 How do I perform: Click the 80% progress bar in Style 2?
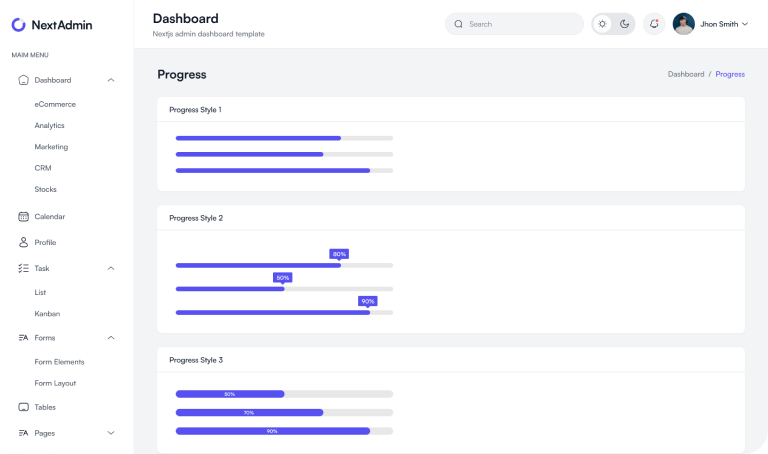tap(258, 265)
